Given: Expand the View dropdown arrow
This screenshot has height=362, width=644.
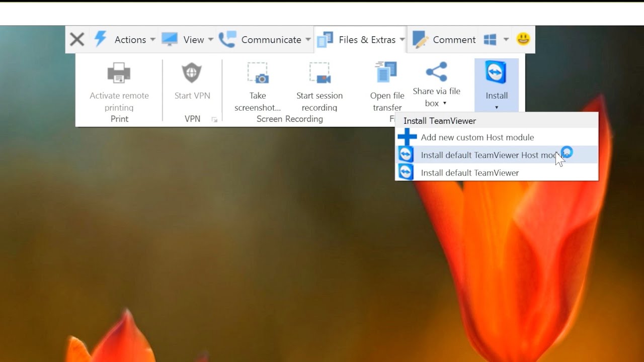Looking at the screenshot, I should [x=210, y=40].
